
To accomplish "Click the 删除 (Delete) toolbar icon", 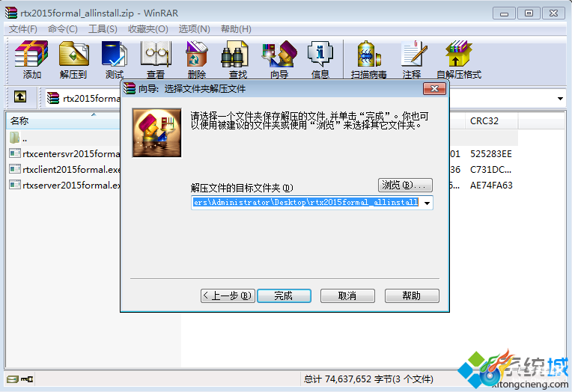I will tap(197, 54).
